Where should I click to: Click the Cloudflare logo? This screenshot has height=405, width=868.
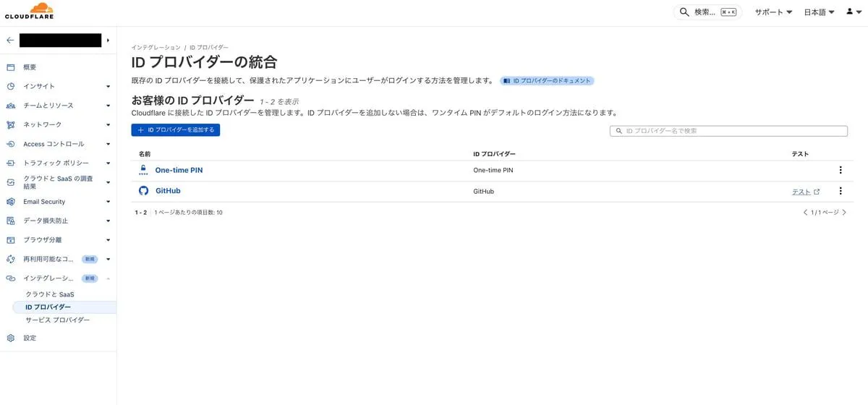[x=29, y=11]
